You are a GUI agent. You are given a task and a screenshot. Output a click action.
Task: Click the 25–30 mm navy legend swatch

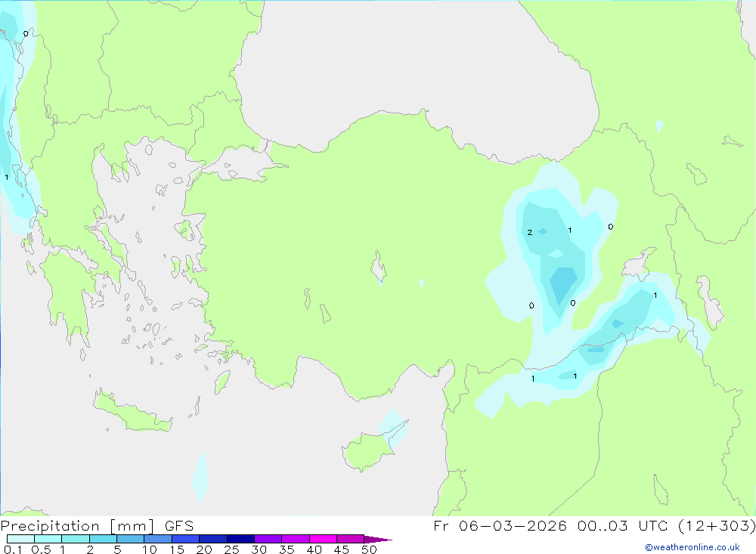[x=240, y=539]
